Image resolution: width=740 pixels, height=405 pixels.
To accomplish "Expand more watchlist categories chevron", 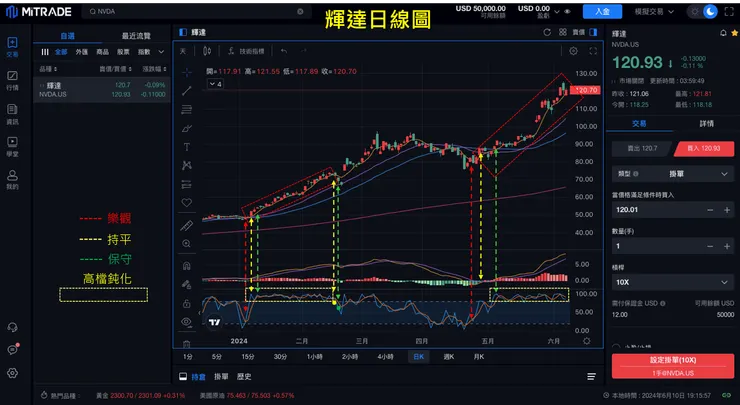I will [x=161, y=52].
